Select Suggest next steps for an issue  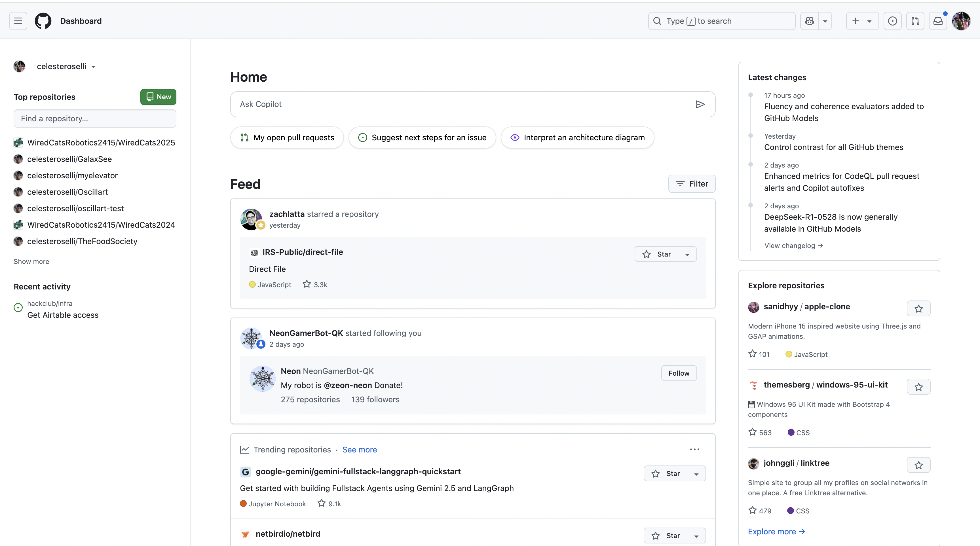tap(422, 138)
